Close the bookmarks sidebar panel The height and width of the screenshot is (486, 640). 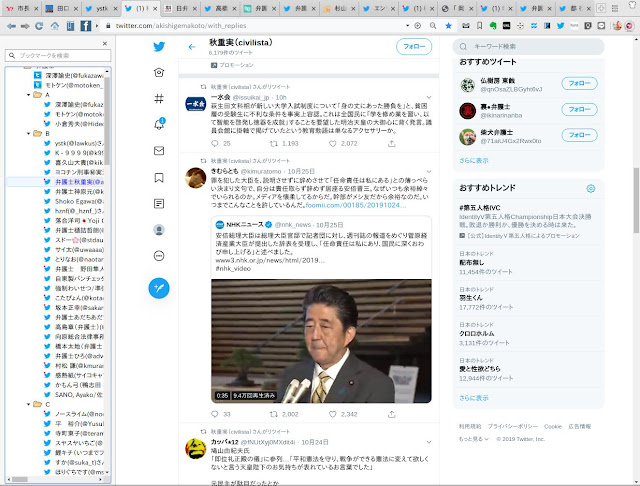click(105, 43)
